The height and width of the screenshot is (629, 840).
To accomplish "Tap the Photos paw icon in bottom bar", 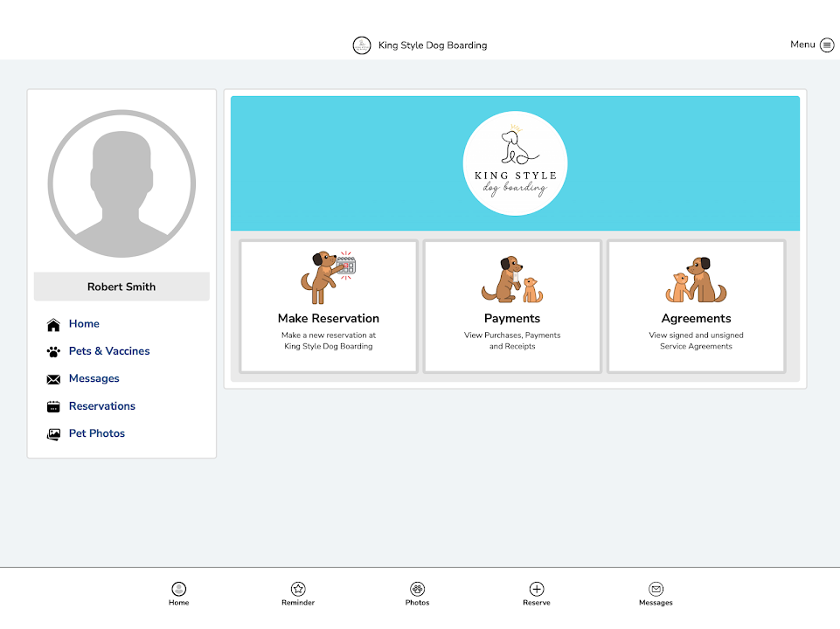I will tap(417, 589).
